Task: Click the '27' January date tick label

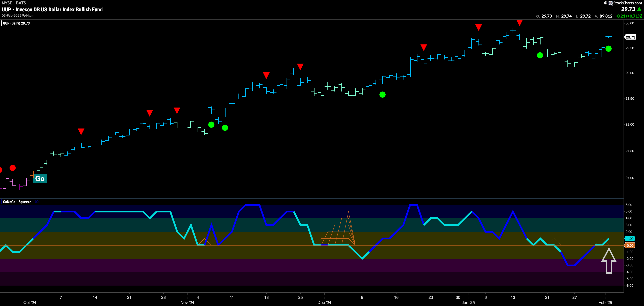Action: pos(574,297)
